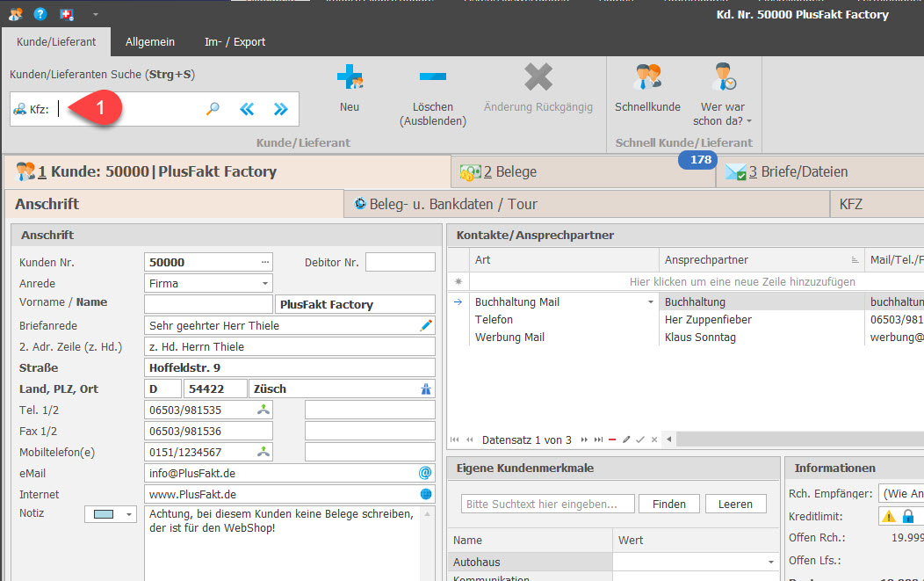The image size is (924, 581).
Task: Click the dial icon beside Tel. 06503/981535
Action: (x=263, y=410)
